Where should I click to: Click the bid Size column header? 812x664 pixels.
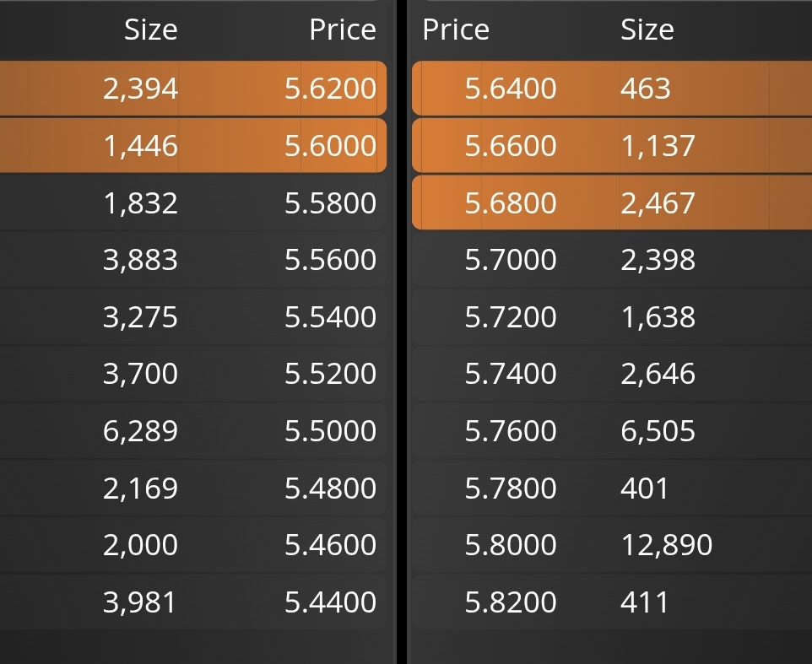pos(151,30)
